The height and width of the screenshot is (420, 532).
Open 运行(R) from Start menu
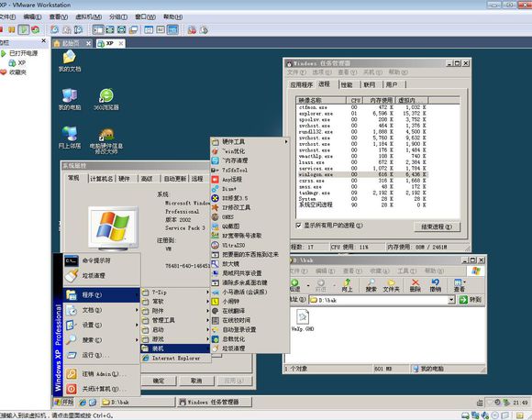click(x=102, y=355)
